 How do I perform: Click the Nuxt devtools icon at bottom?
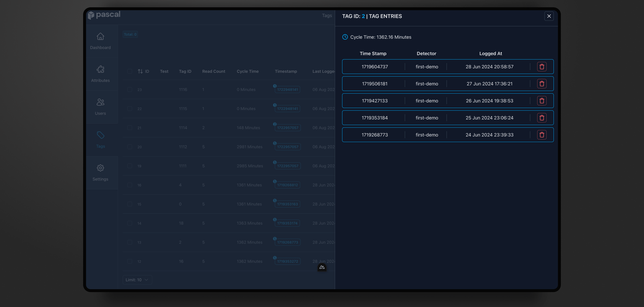[x=322, y=267]
